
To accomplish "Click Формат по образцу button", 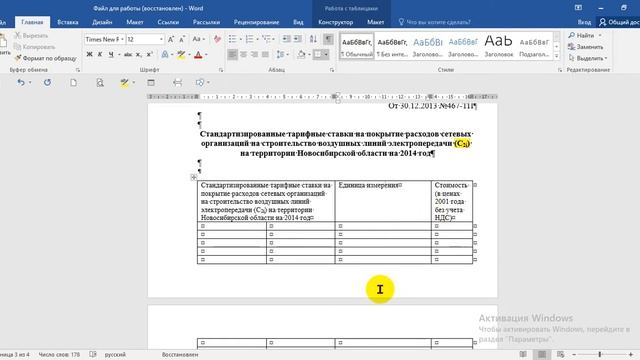I will tap(45, 58).
